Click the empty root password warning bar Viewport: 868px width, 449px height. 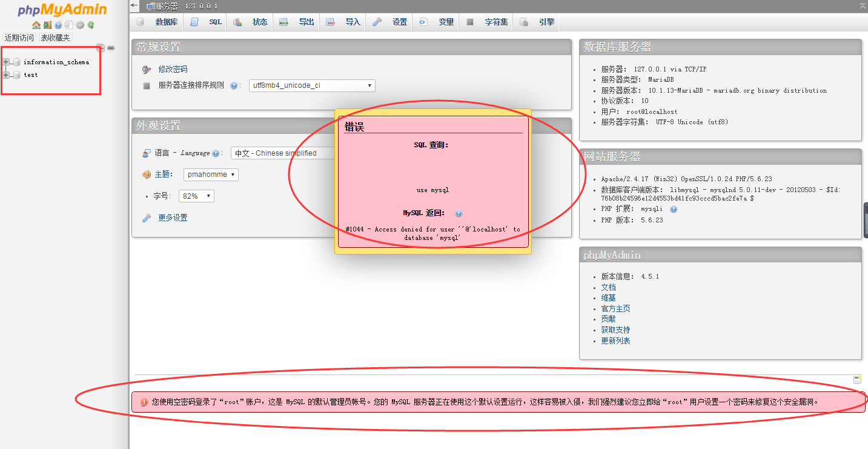tap(499, 402)
